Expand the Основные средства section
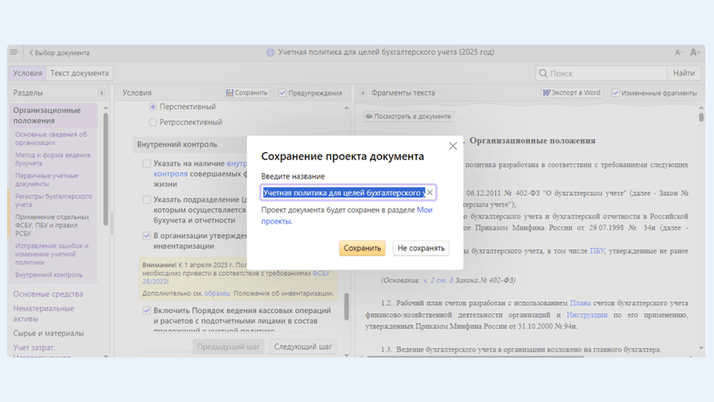This screenshot has width=714, height=402. coord(47,294)
